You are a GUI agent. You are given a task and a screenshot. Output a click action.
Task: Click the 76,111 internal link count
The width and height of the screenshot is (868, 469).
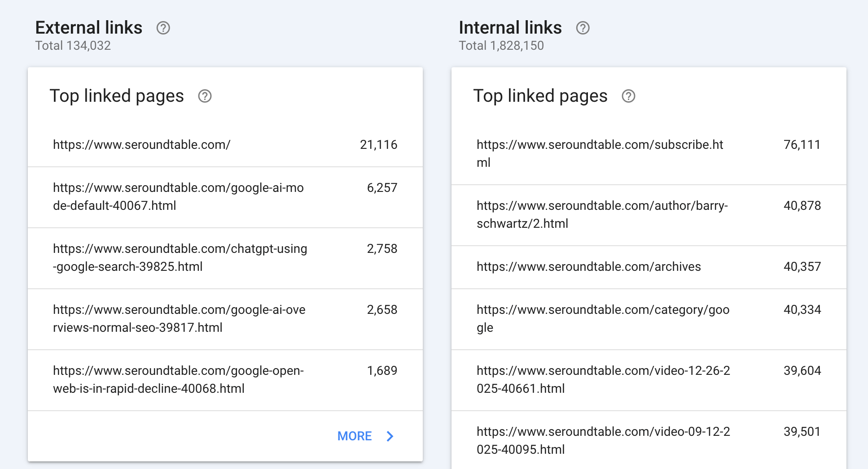click(802, 145)
